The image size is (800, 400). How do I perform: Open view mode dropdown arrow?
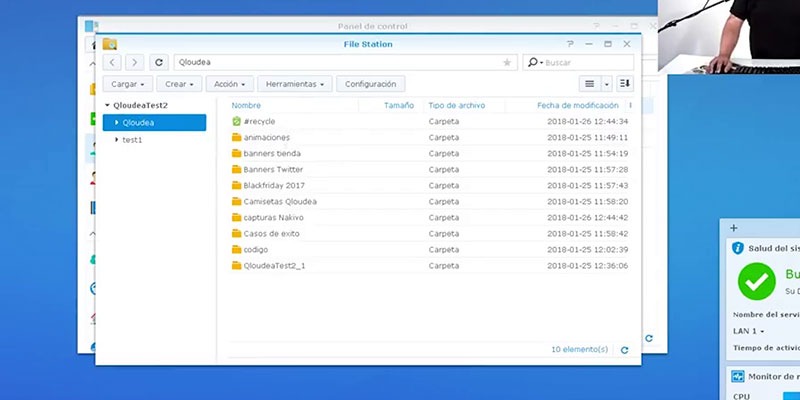(606, 84)
